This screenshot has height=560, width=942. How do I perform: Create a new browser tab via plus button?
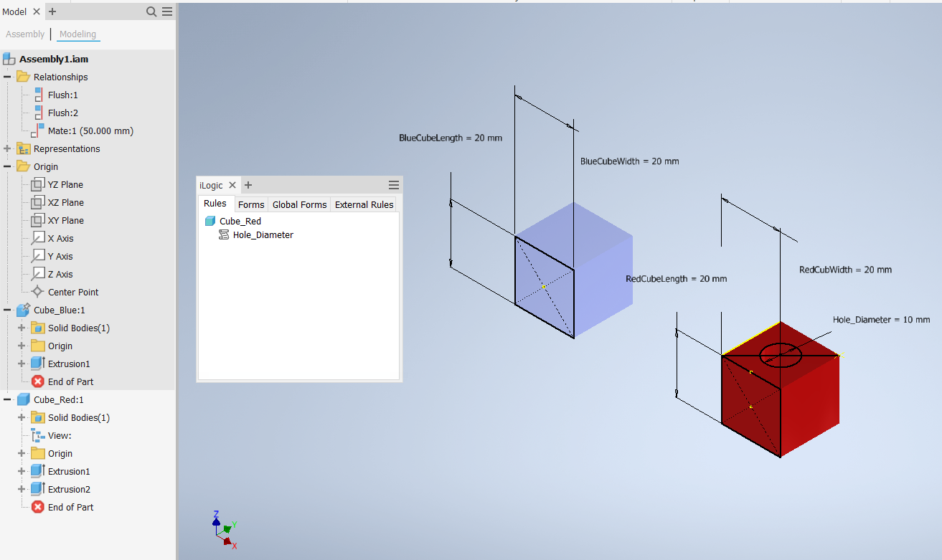[52, 11]
